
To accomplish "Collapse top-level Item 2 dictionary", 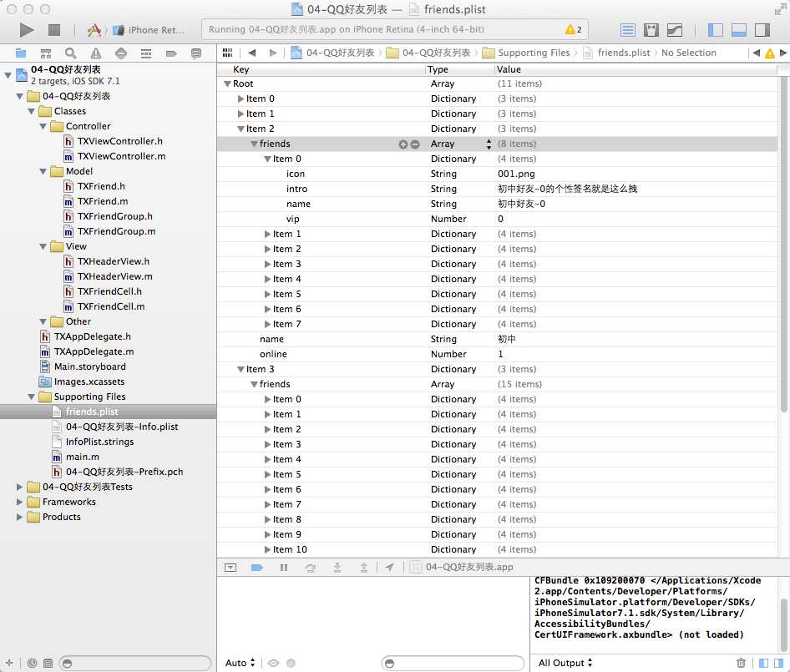I will [x=241, y=129].
